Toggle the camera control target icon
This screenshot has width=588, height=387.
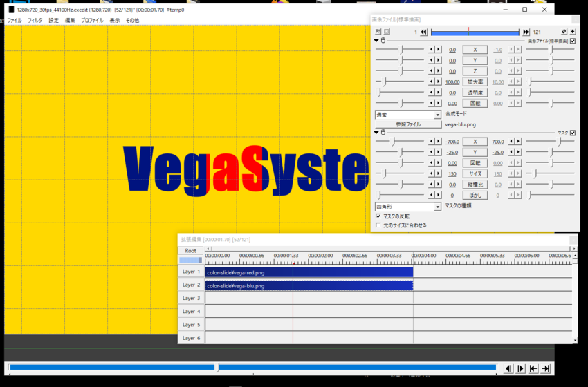pos(378,32)
